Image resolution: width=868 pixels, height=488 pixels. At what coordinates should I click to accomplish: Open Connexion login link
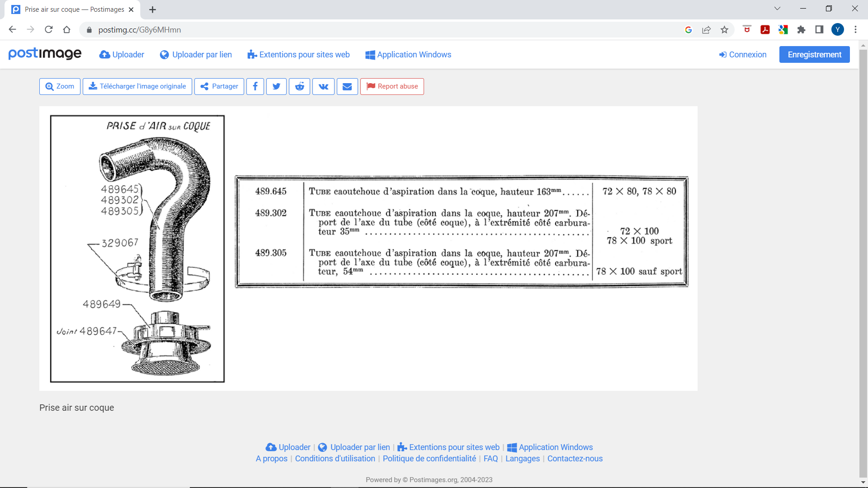(x=743, y=55)
